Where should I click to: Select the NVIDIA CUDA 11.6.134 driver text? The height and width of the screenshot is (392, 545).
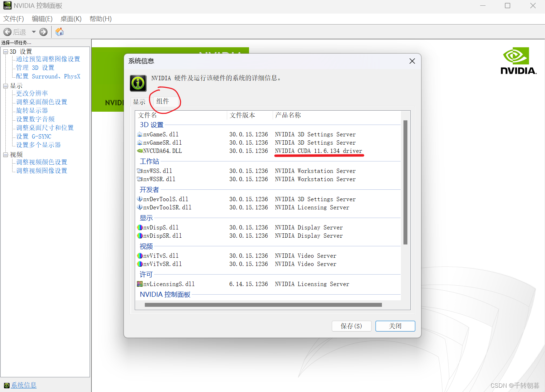[x=319, y=151]
